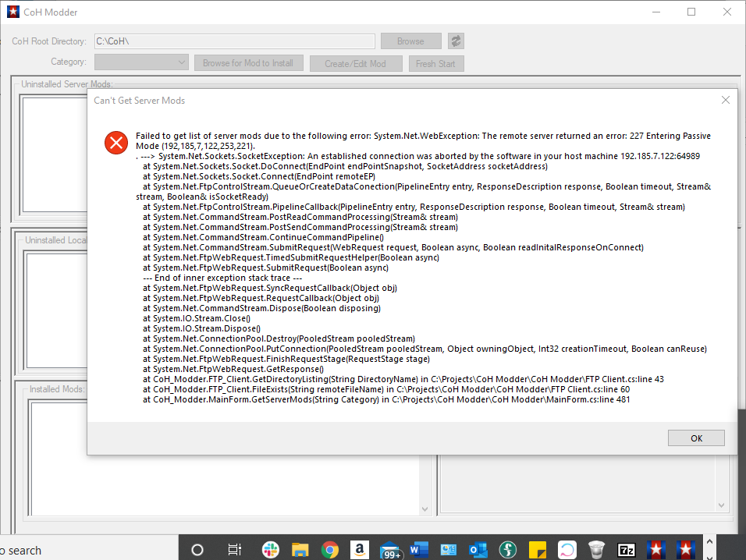
Task: Open Amazon from the taskbar
Action: coord(360,550)
